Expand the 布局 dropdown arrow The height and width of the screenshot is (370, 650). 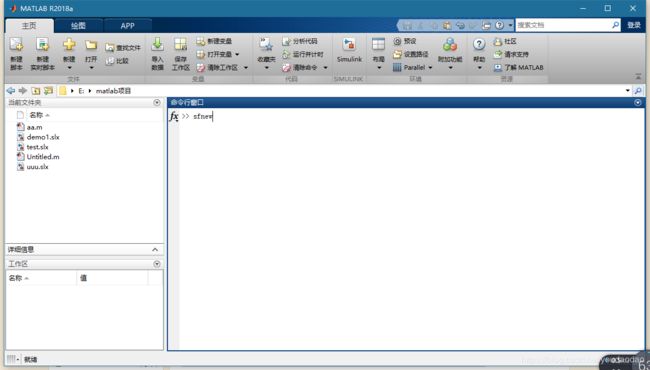pos(378,68)
